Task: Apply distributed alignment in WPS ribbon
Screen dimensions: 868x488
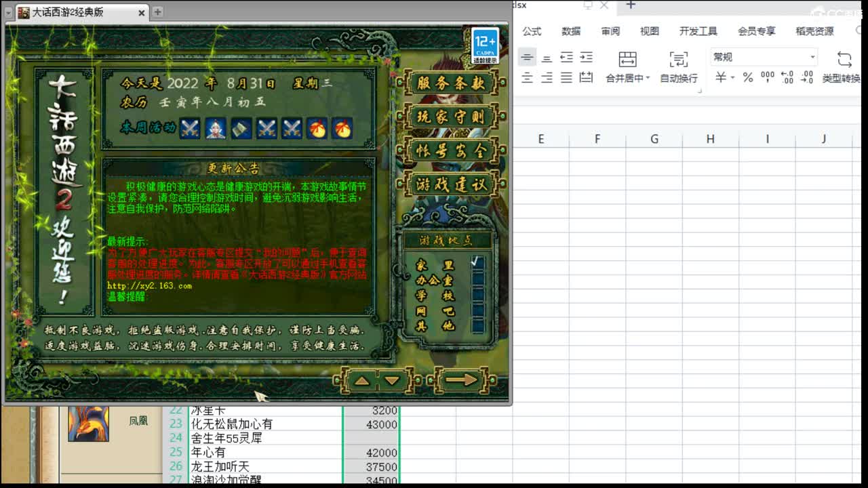Action: [586, 78]
